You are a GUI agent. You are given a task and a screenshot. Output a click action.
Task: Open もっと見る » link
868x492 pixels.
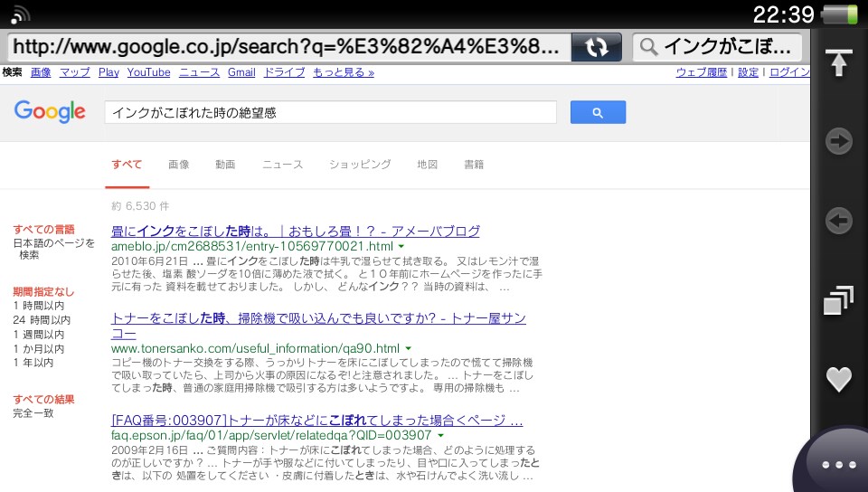point(344,72)
